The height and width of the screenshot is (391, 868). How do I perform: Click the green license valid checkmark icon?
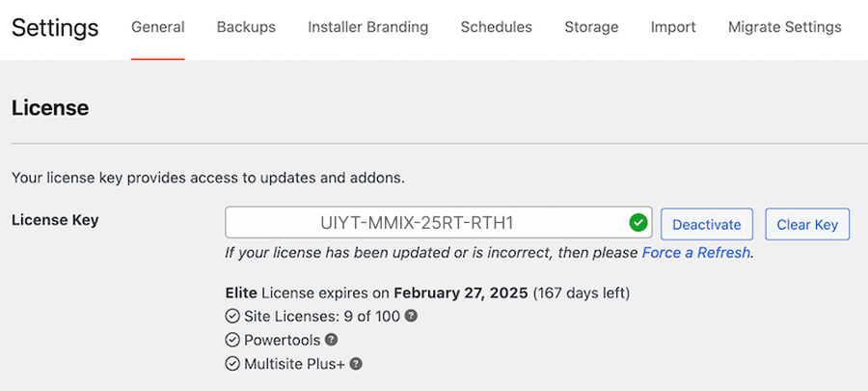[638, 223]
